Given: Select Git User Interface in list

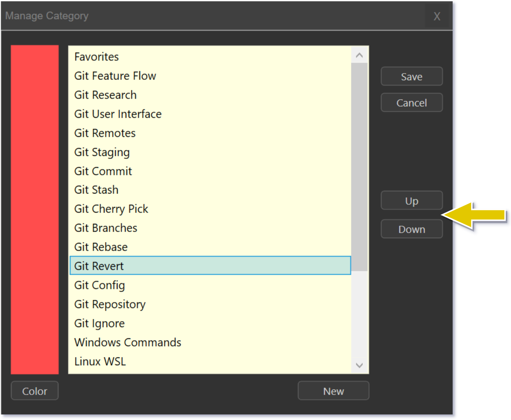Looking at the screenshot, I should click(x=118, y=114).
